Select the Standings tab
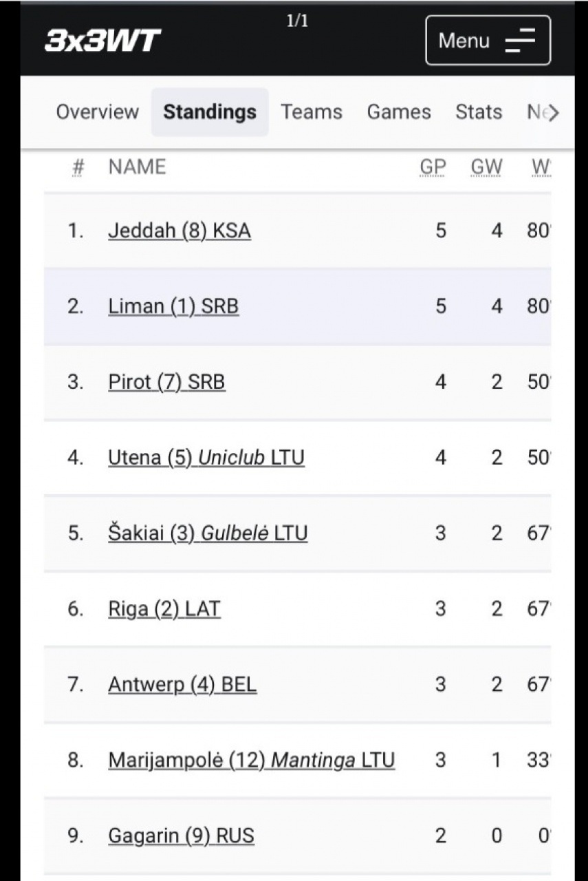The image size is (588, 881). [x=210, y=112]
